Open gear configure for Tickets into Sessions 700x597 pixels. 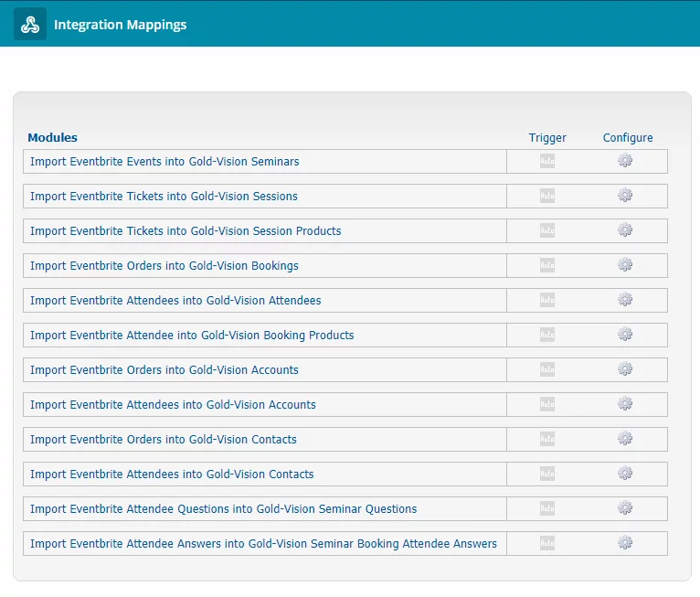625,195
